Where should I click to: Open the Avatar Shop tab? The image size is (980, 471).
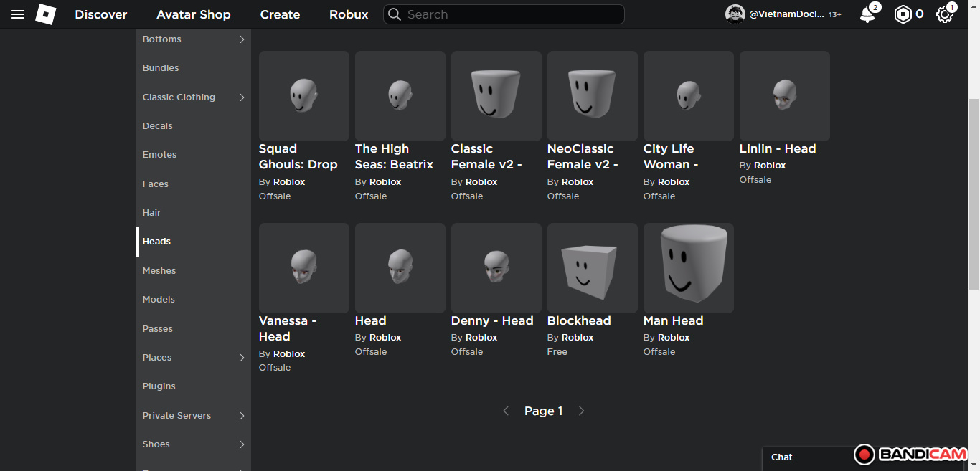[x=194, y=14]
